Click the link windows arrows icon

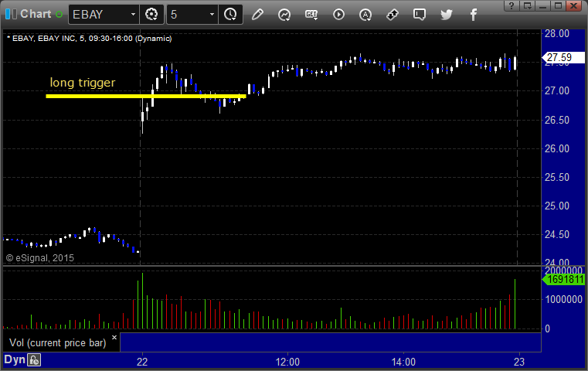tap(393, 15)
